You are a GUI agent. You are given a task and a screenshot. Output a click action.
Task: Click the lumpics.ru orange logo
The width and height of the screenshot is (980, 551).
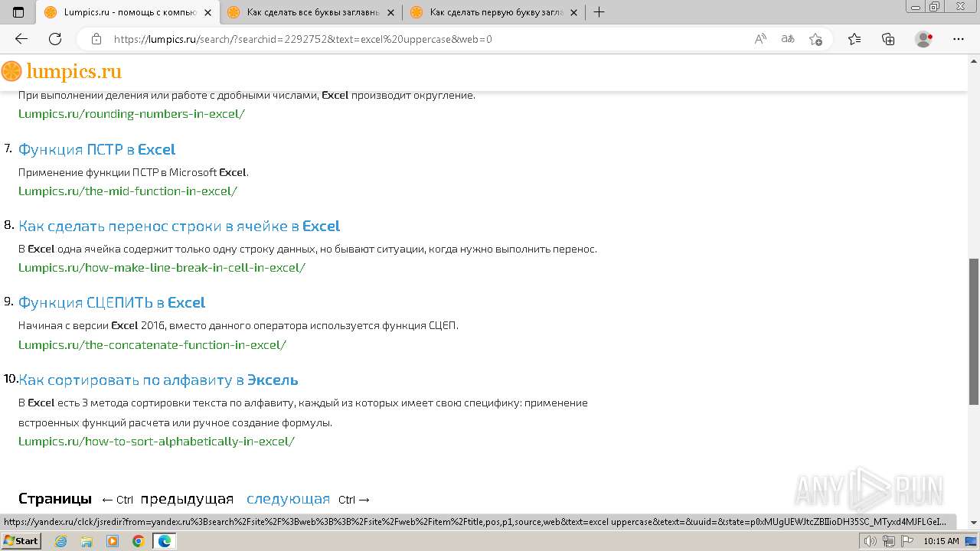click(x=11, y=72)
